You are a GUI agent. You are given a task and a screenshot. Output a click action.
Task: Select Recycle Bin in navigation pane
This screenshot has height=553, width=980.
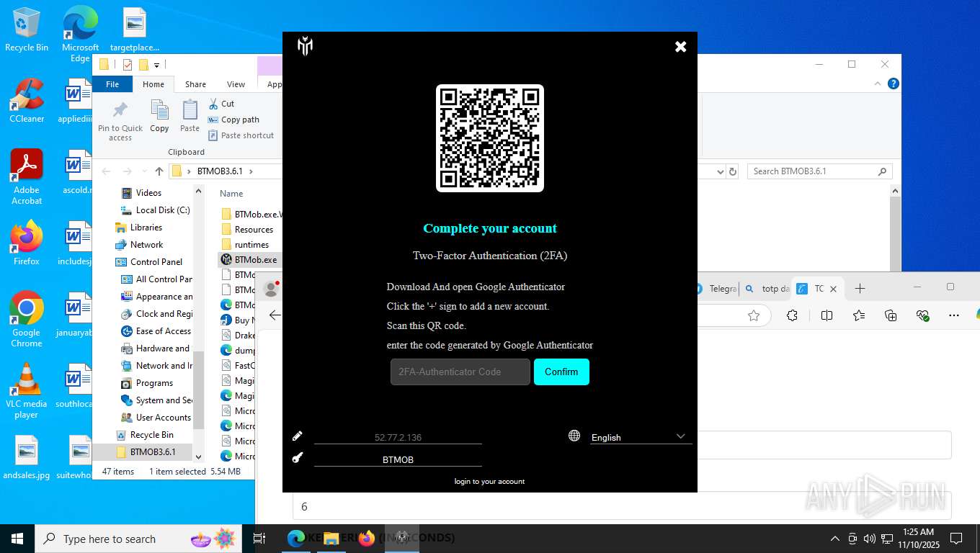pyautogui.click(x=151, y=435)
